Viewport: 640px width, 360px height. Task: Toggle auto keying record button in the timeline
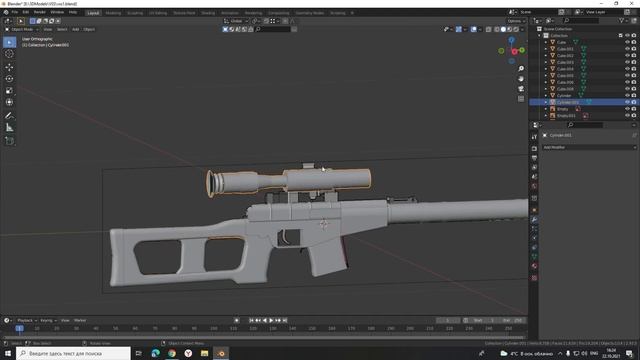coord(236,320)
